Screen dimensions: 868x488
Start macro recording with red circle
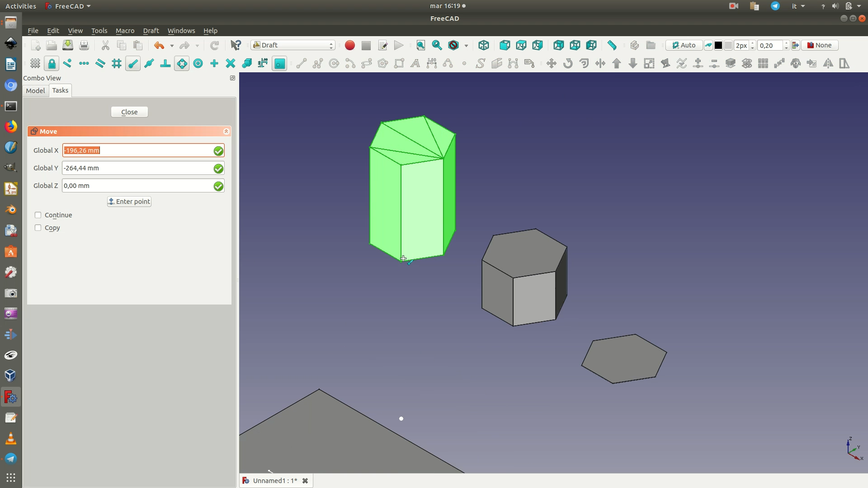tap(350, 45)
